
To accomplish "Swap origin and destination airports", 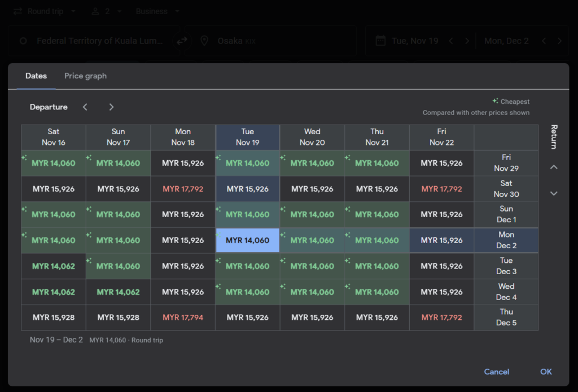I will point(182,41).
